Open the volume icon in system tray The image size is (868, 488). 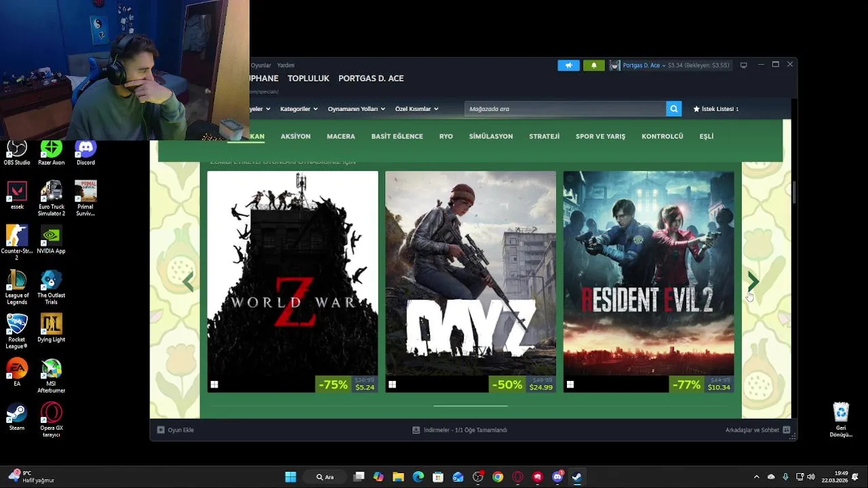click(x=811, y=477)
